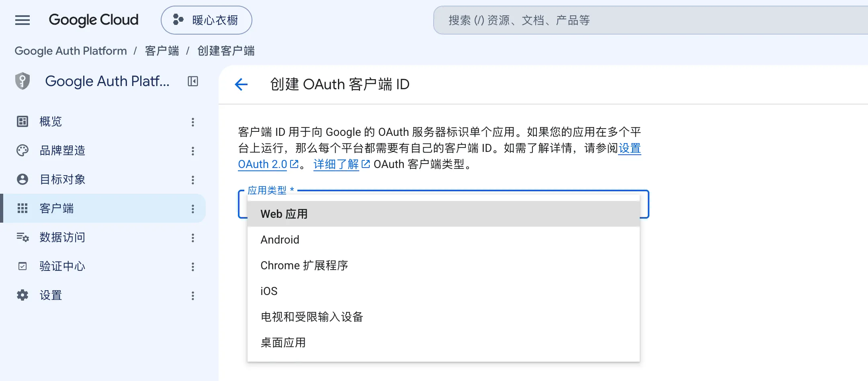Open the 详细了解 link

336,164
